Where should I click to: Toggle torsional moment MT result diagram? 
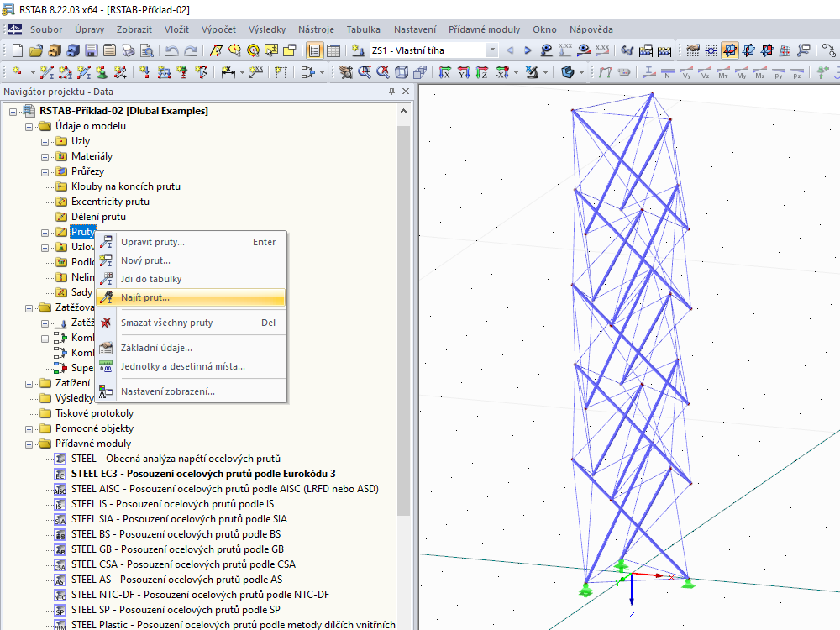[x=723, y=71]
